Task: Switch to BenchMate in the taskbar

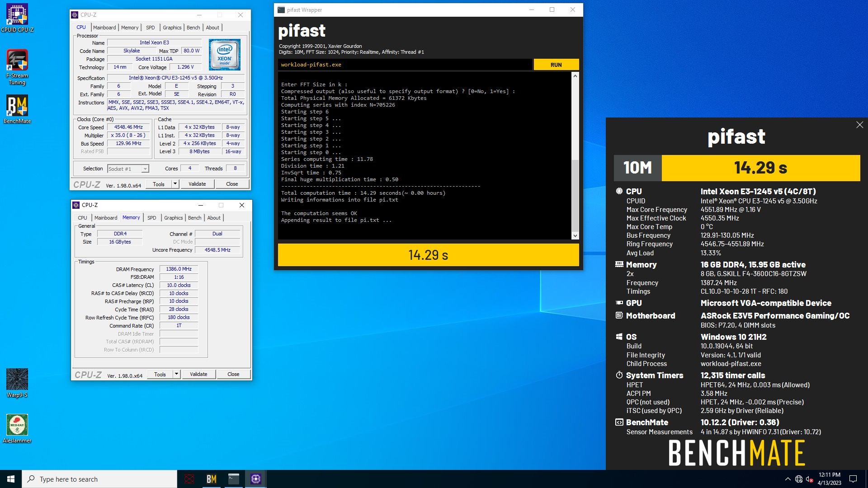Action: click(x=212, y=479)
